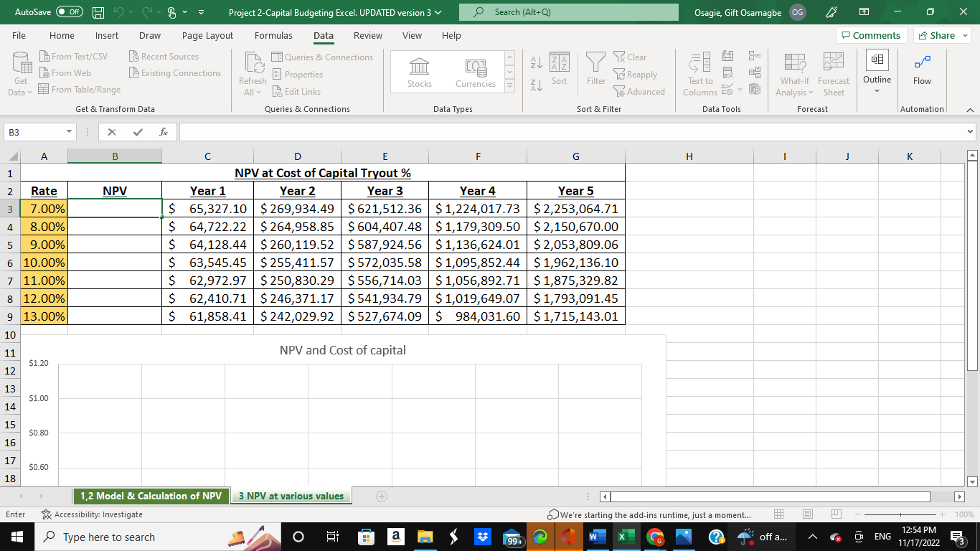The image size is (980, 551).
Task: Open the Filter tool
Action: (x=595, y=68)
